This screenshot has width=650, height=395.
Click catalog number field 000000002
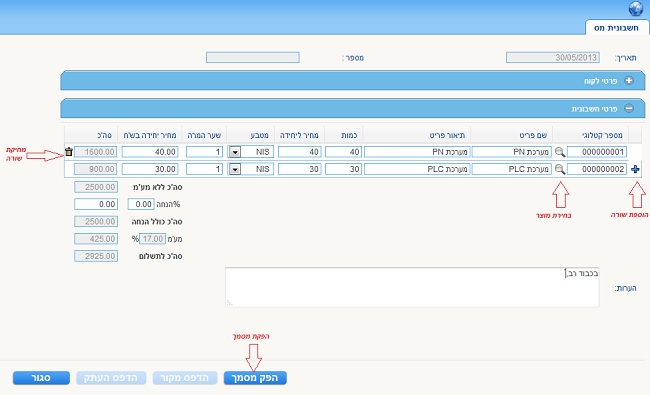coord(597,169)
